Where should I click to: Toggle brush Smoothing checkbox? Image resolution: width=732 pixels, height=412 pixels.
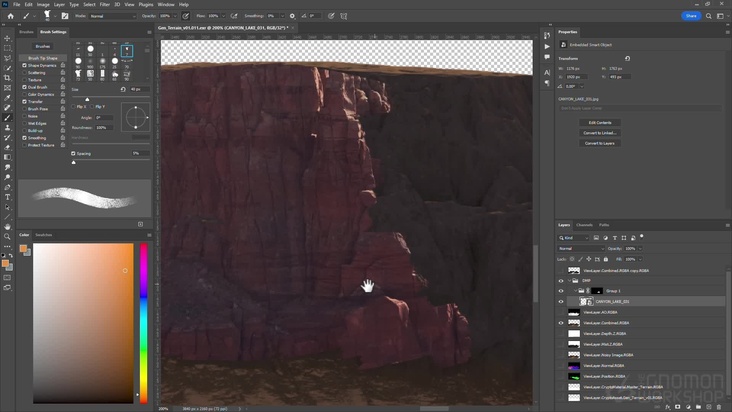pos(24,138)
